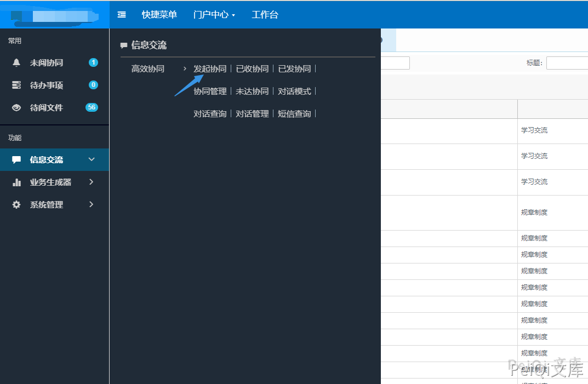588x384 pixels.
Task: Select 发起协同 link
Action: click(x=210, y=69)
